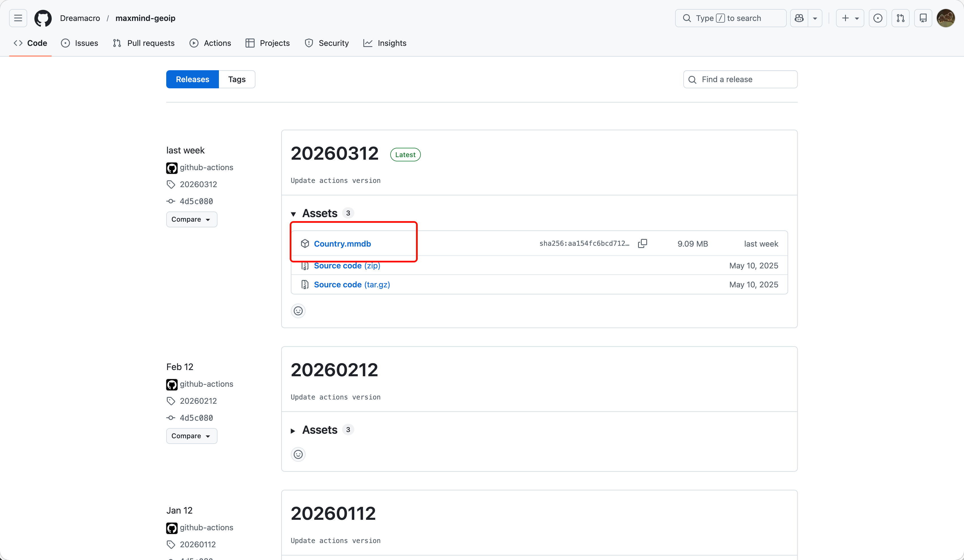Click the Latest badge
Image resolution: width=964 pixels, height=560 pixels.
[405, 155]
